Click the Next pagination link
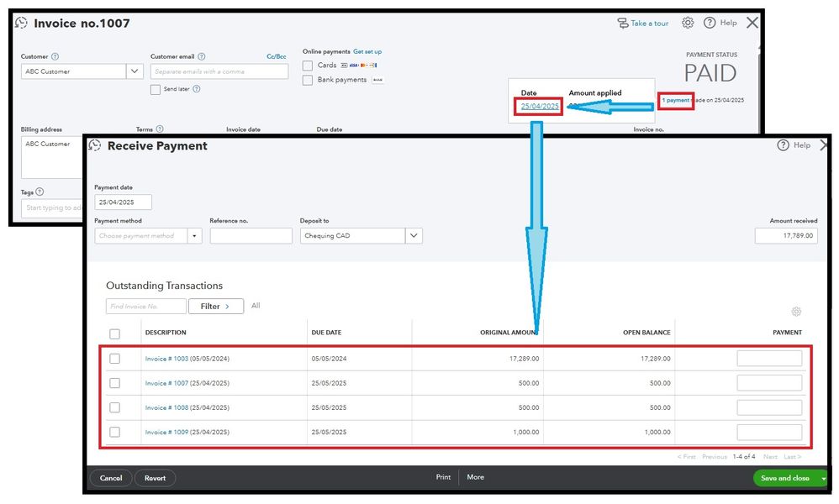 770,456
